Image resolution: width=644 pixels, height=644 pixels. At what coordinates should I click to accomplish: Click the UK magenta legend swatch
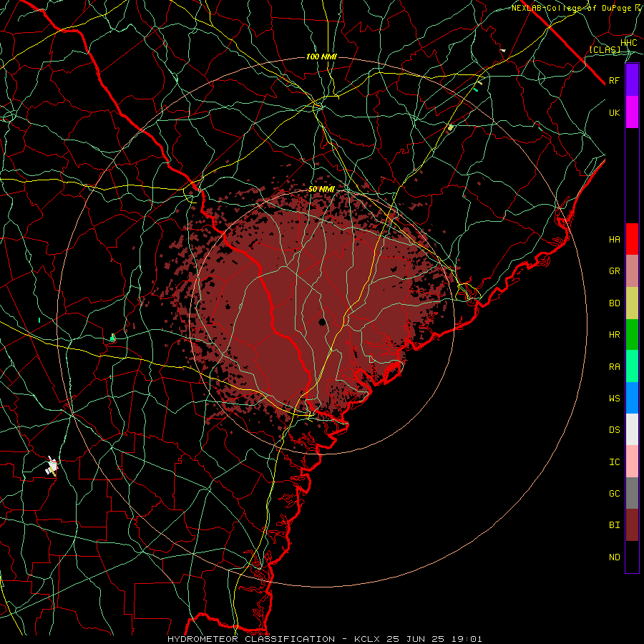click(632, 112)
